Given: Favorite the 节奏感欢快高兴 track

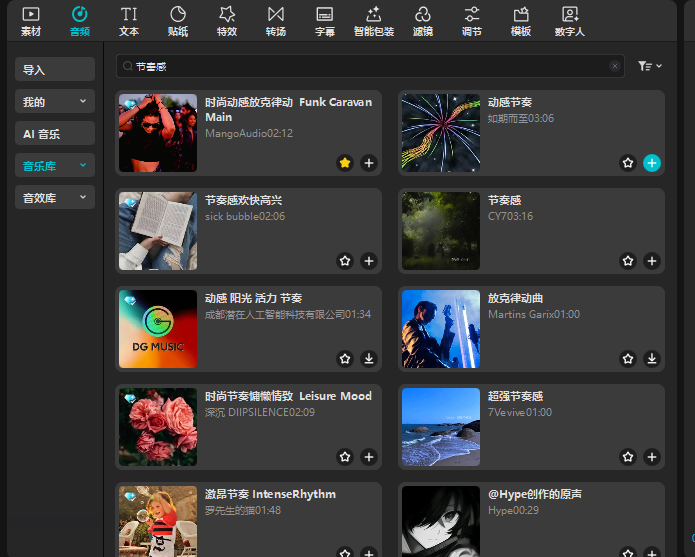Looking at the screenshot, I should tap(345, 261).
